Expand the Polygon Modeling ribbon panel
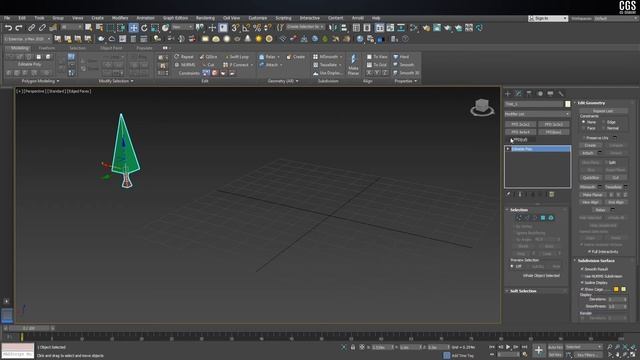This screenshot has width=640, height=360. click(40, 81)
